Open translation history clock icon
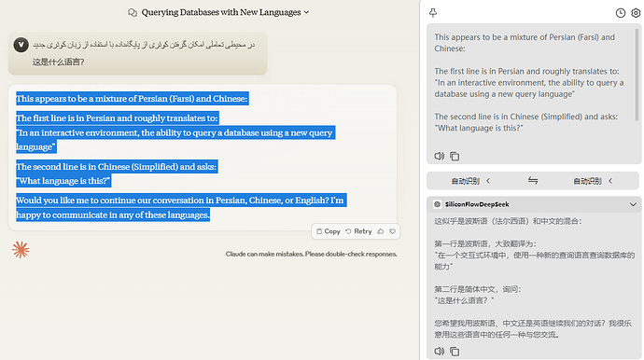644x360 pixels. (x=620, y=13)
